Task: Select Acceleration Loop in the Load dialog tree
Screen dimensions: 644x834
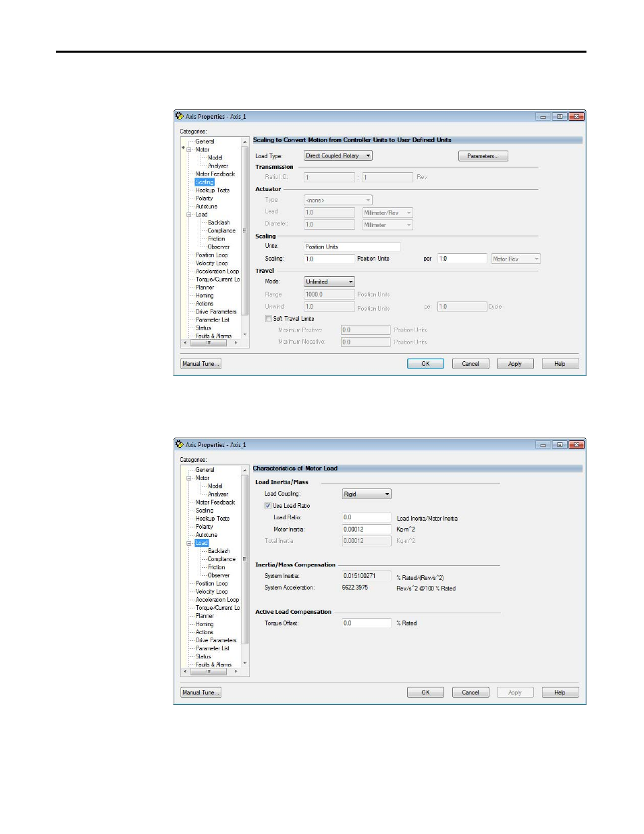Action: tap(217, 600)
